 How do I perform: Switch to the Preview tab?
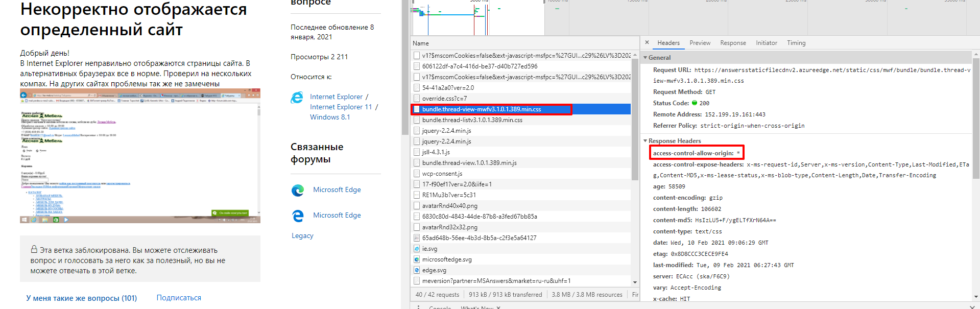click(x=700, y=43)
